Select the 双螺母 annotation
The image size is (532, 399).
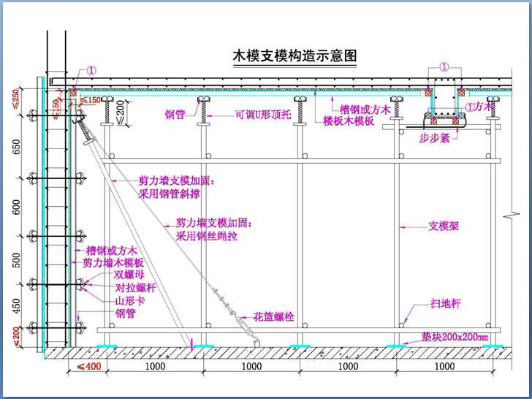click(129, 275)
